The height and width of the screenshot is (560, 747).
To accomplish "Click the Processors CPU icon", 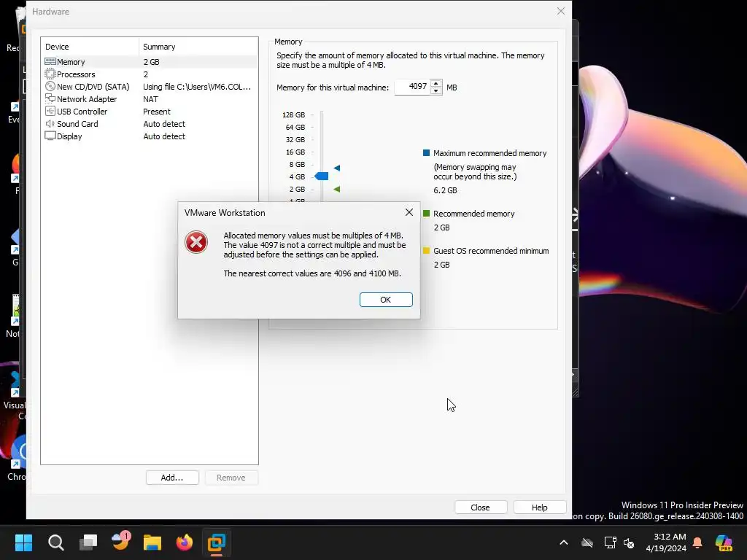I will pos(50,74).
